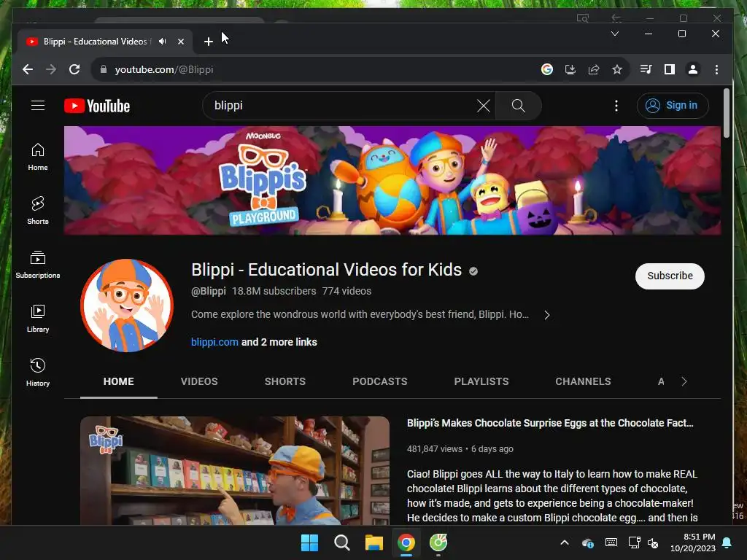Go to Home in the sidebar
The width and height of the screenshot is (747, 560).
point(38,157)
